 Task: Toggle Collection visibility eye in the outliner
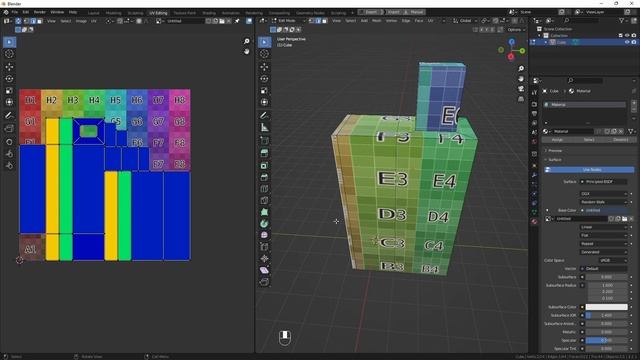tap(627, 36)
